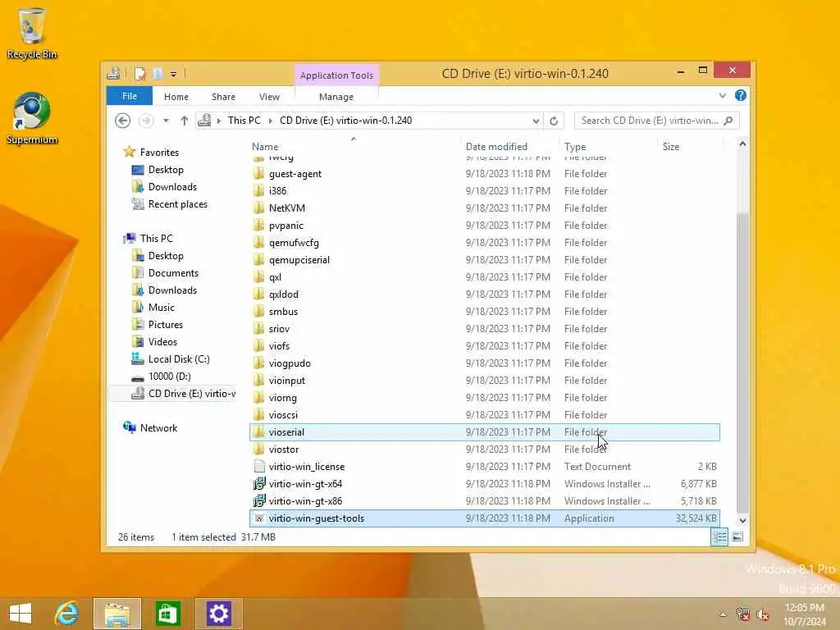Open breadcrumb arrow after This PC
Image resolution: width=840 pixels, height=630 pixels.
tap(271, 121)
